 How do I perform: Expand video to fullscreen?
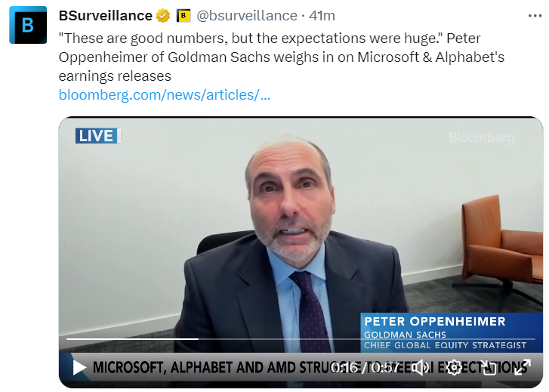click(521, 368)
